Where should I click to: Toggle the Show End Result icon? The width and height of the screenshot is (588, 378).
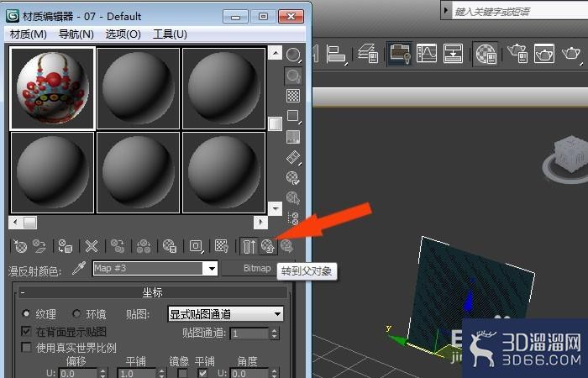click(x=249, y=246)
